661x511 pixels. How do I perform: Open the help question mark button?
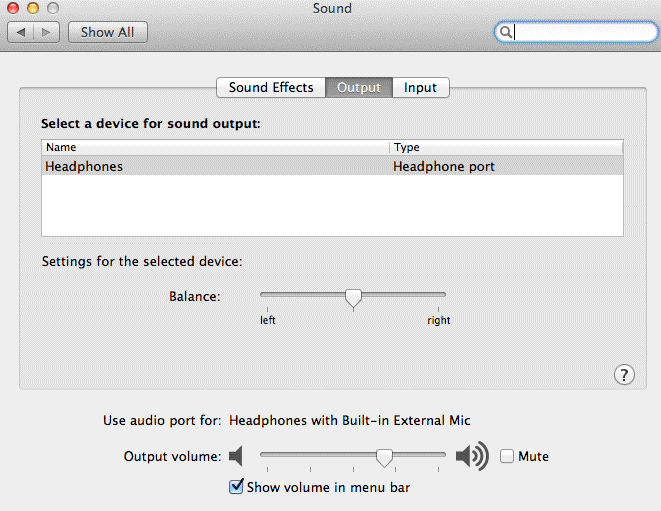coord(624,375)
